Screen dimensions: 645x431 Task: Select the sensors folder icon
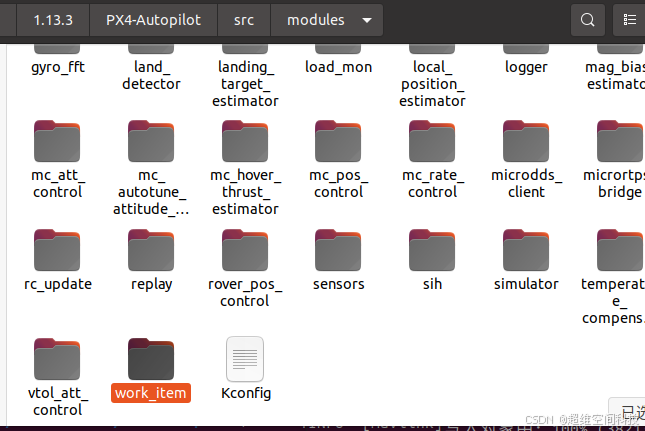[338, 250]
